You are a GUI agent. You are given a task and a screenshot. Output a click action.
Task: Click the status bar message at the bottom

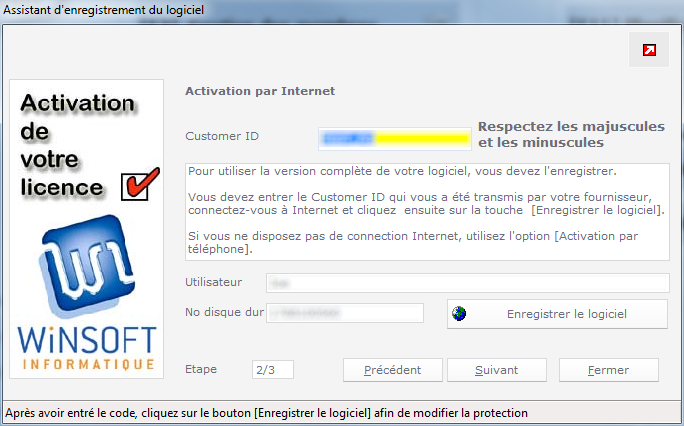coord(267,413)
